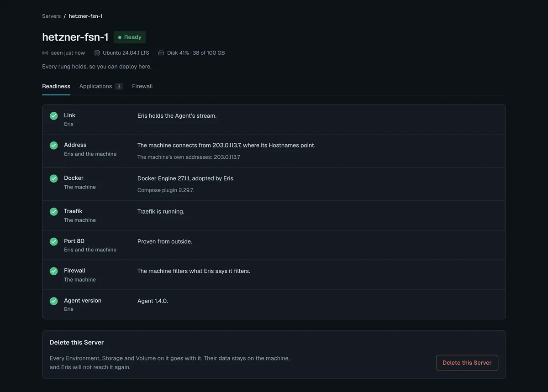Click the Applications count badge 3
548x392 pixels.
(x=119, y=87)
